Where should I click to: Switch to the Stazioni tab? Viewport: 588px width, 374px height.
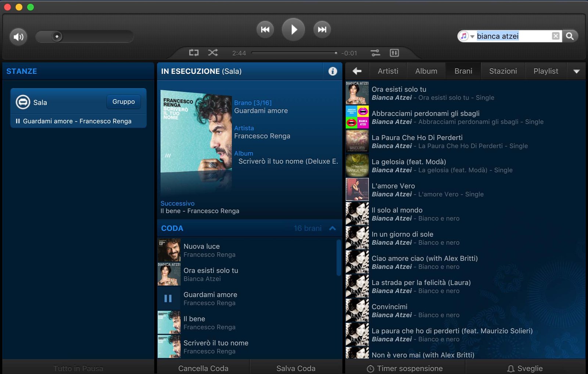(x=503, y=71)
